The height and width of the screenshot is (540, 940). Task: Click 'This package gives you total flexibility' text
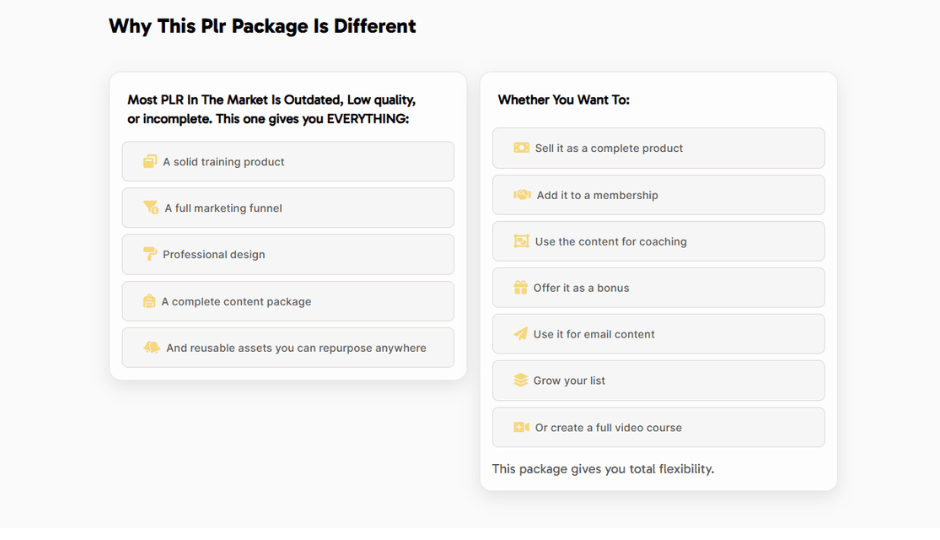(x=603, y=469)
